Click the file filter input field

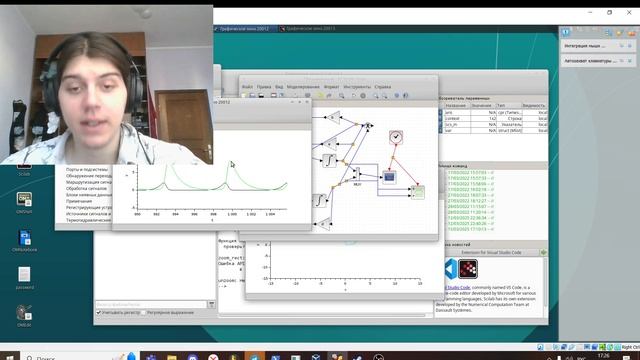[x=151, y=304]
